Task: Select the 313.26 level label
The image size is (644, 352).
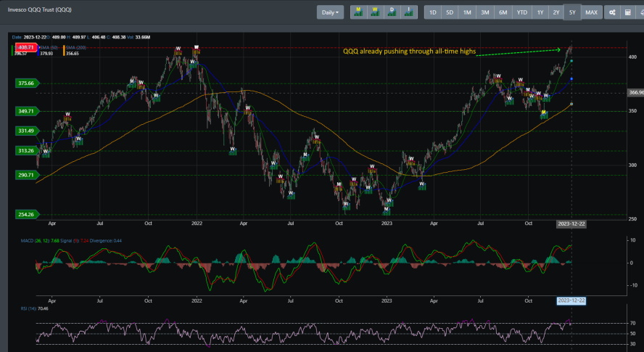Action: tap(26, 150)
